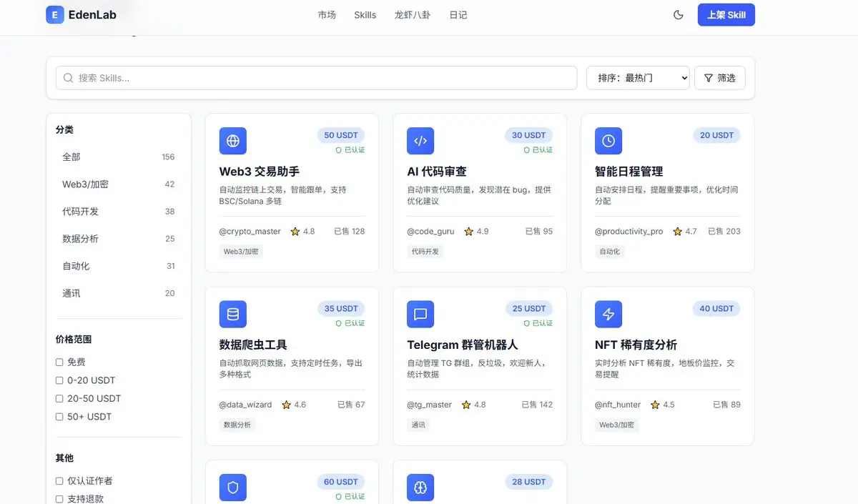858x504 pixels.
Task: Click the 通讯 tag on Telegram card
Action: [418, 425]
